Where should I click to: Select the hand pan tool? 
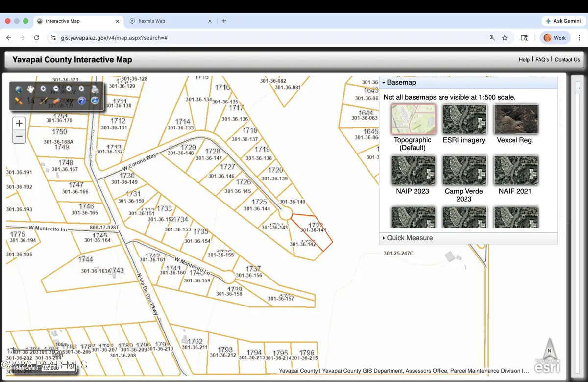click(x=31, y=89)
